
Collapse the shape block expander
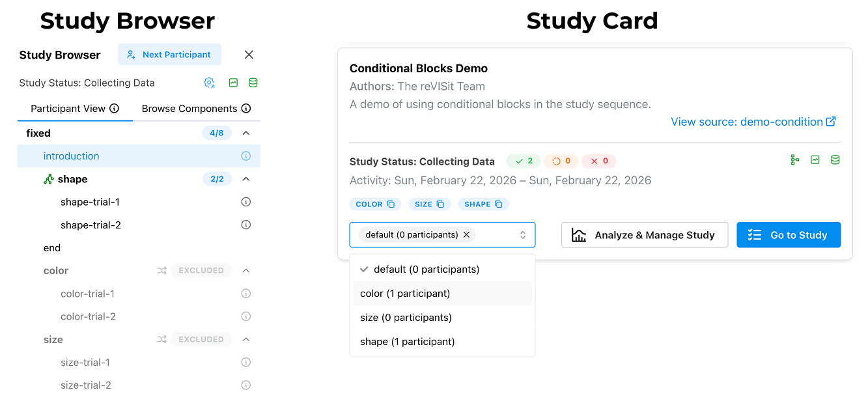[245, 179]
